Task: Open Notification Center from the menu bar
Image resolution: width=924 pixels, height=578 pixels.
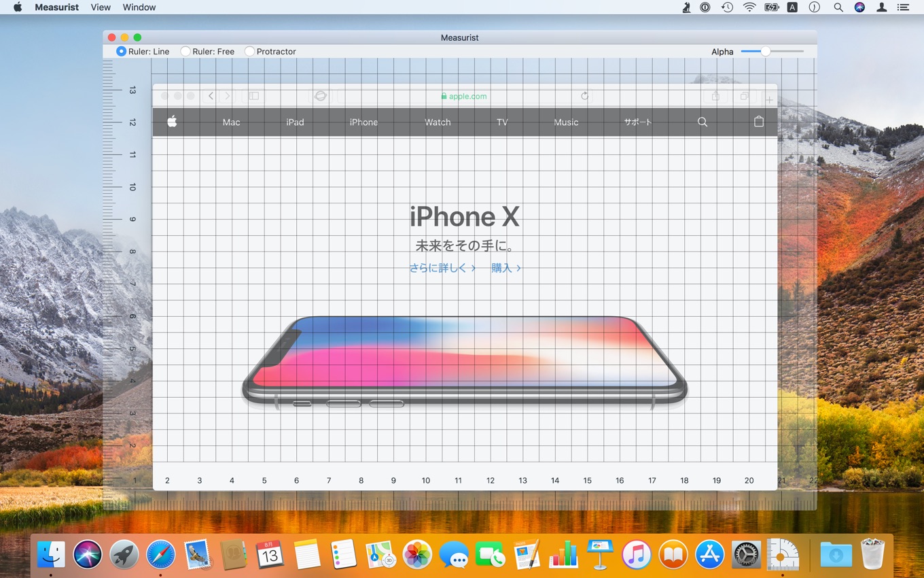Action: pos(903,7)
